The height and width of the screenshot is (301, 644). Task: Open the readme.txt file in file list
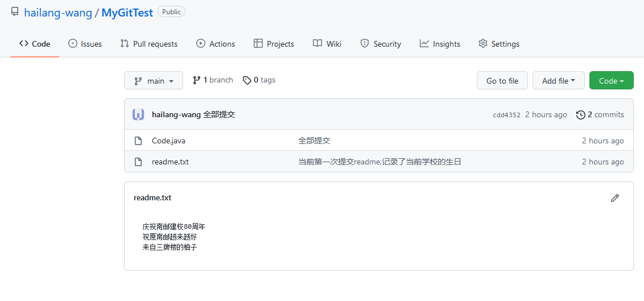(170, 162)
